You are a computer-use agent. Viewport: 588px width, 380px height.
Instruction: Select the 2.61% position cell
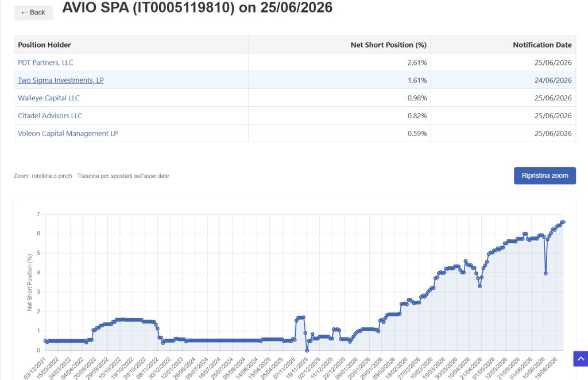pos(339,63)
